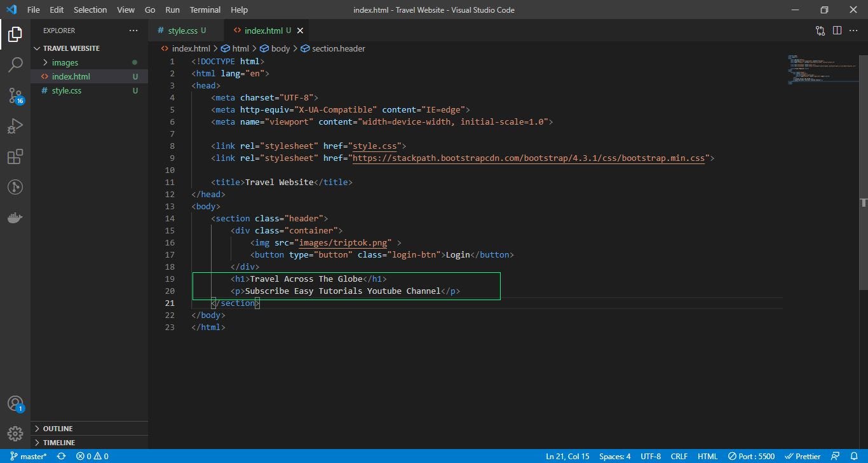Screen dimensions: 868x463
Task: Click Ln 21, Col 15 to go to line
Action: point(567,456)
